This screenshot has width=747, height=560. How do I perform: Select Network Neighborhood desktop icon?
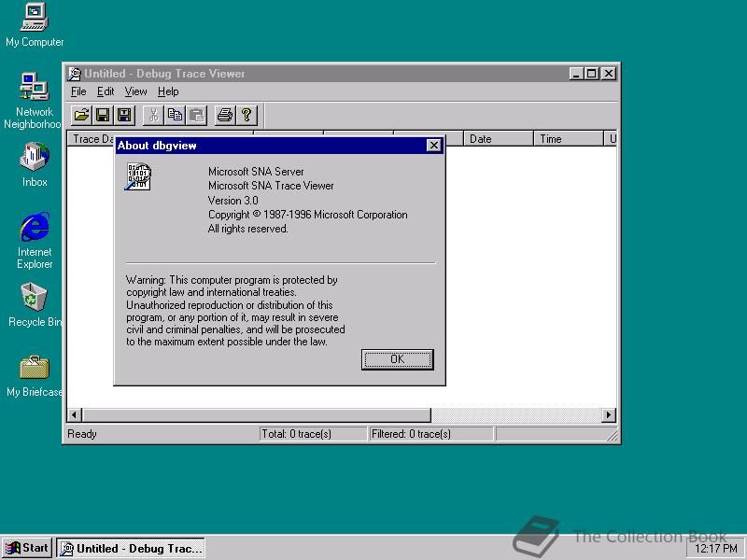(33, 101)
